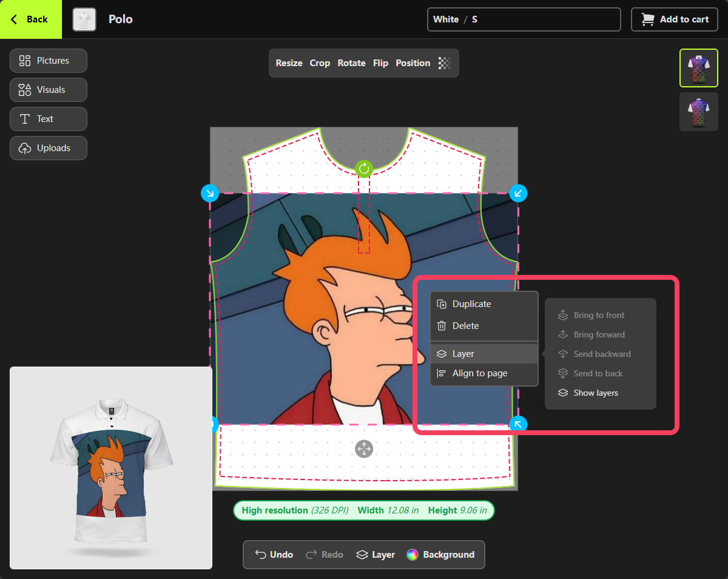Viewport: 728px width, 579px height.
Task: Select Send to back in layer submenu
Action: 601,373
